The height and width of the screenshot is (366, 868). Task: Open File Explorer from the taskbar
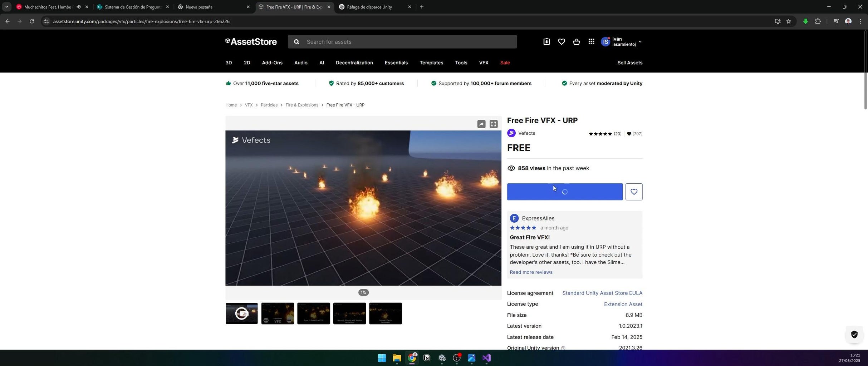pyautogui.click(x=397, y=358)
